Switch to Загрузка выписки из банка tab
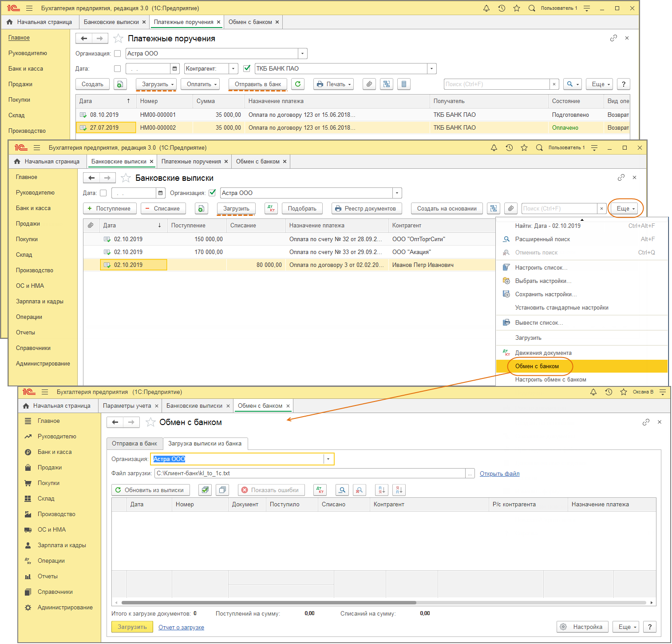 coord(205,443)
